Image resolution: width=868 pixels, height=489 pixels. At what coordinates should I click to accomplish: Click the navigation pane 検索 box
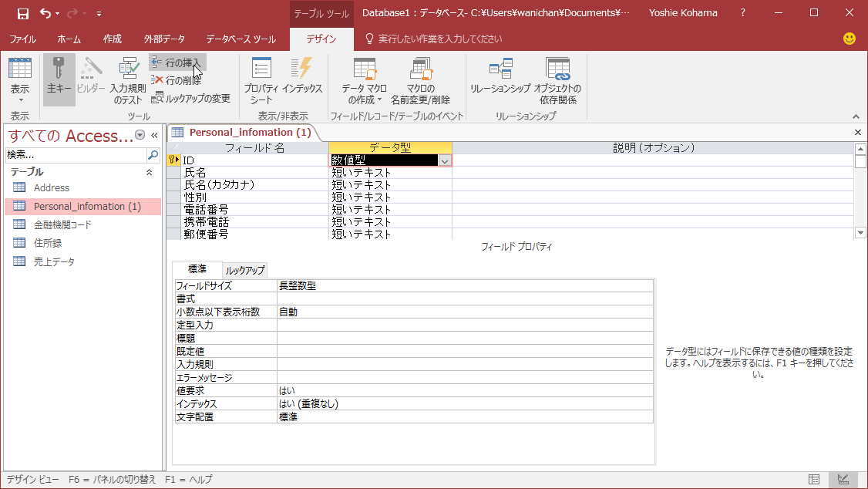pyautogui.click(x=76, y=155)
